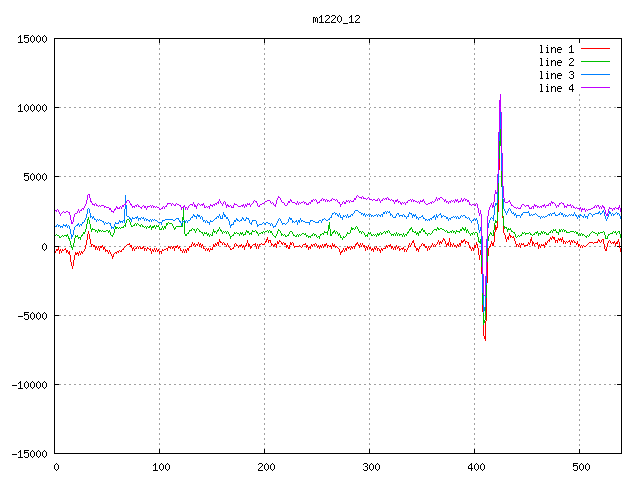Click the purple legend sample for line 4
Viewport: 640px width, 480px height.
(596, 88)
